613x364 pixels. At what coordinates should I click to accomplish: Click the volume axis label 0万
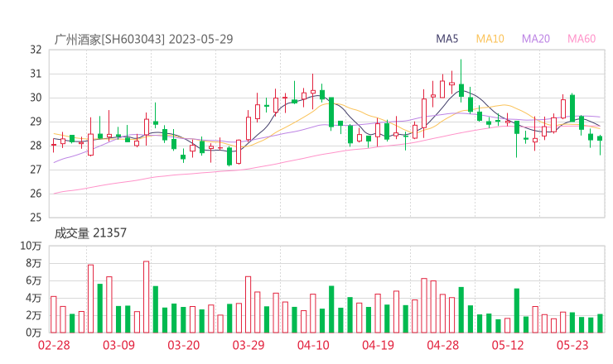[x=34, y=333]
